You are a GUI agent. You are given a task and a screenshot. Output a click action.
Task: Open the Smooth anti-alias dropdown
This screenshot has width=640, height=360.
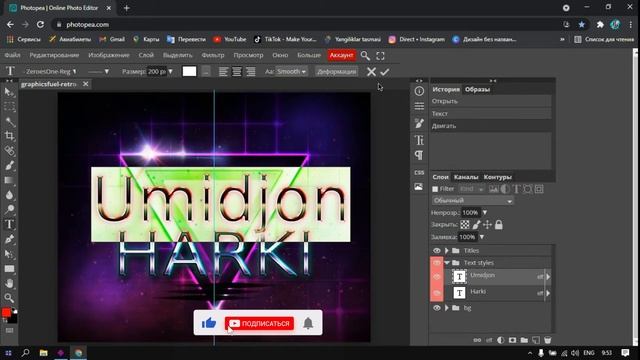point(291,71)
